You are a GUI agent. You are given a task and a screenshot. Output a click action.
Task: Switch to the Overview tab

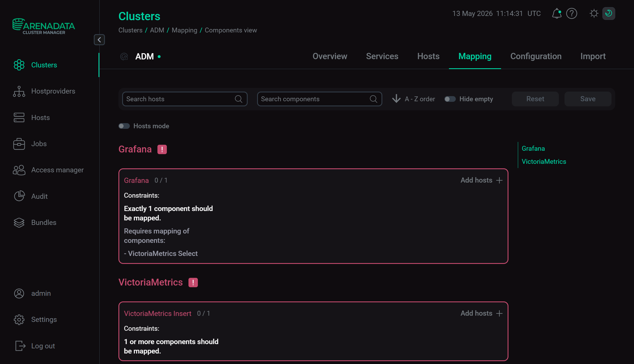click(x=330, y=56)
